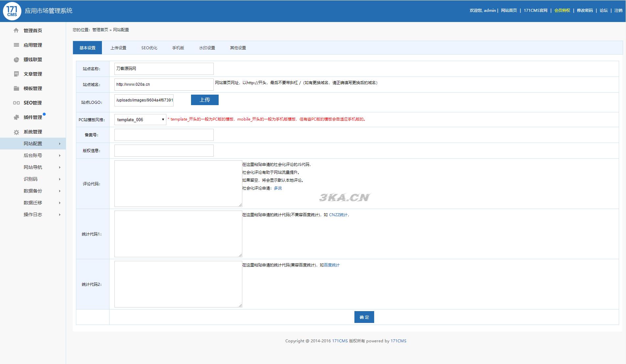
Task: Click arrow next to 网站导航
Action: 60,167
